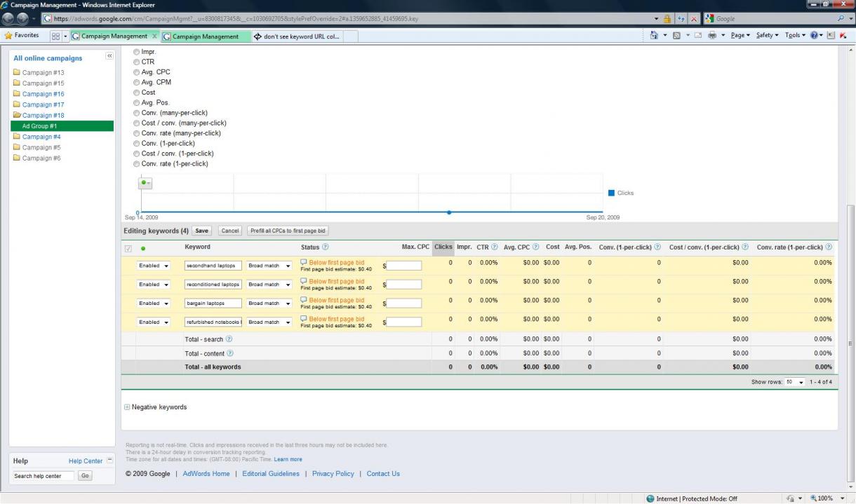Viewport: 856px width, 504px height.
Task: Click the speech bubble icon for refurbished notebooks status
Action: 304,319
